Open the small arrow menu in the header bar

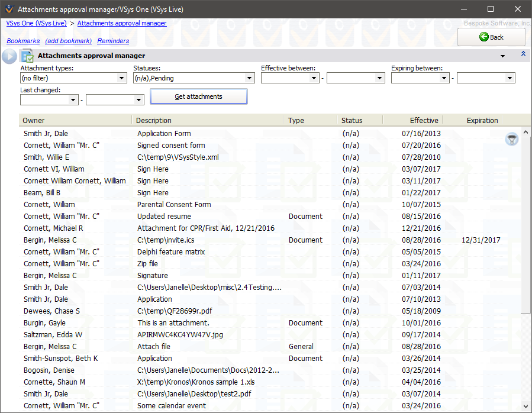click(502, 56)
